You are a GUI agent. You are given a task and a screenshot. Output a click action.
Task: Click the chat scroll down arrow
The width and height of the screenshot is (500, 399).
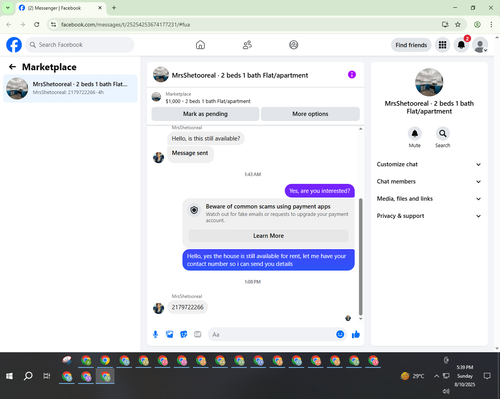tap(360, 319)
